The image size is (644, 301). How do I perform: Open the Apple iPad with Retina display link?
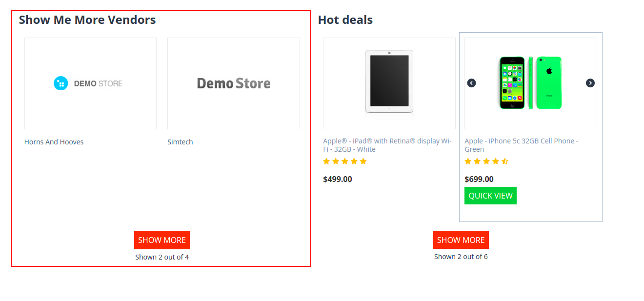[x=387, y=145]
